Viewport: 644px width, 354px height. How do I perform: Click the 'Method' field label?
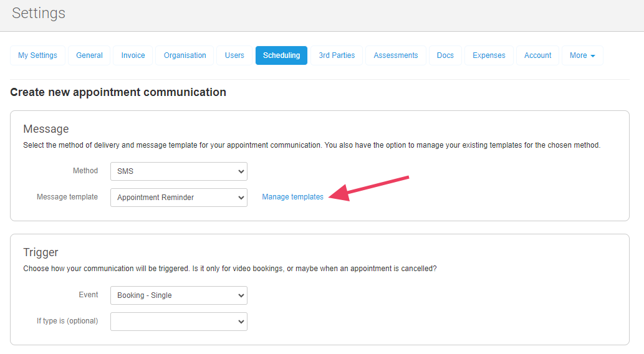point(85,171)
